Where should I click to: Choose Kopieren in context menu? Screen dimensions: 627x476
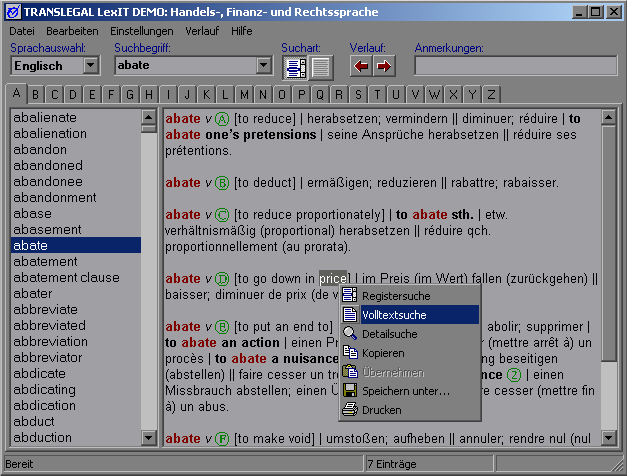(x=410, y=353)
